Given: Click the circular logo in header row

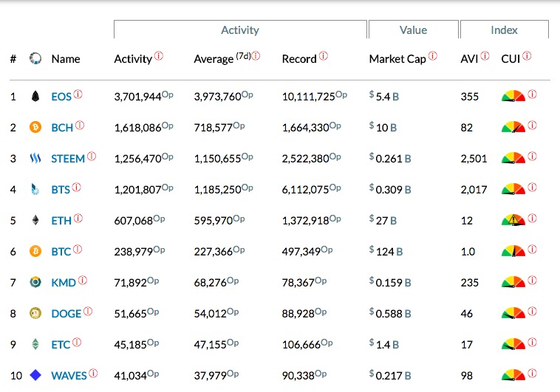Looking at the screenshot, I should [x=35, y=58].
